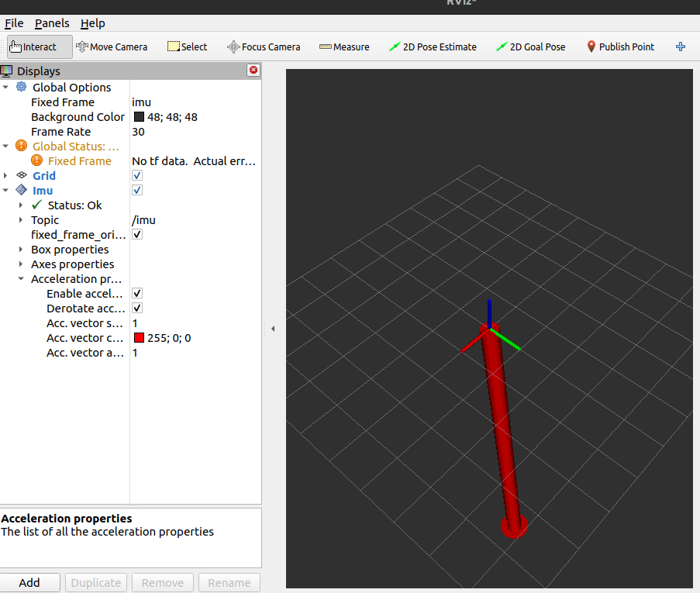Select the 2D Goal Pose tool
This screenshot has height=593, width=700.
(531, 47)
